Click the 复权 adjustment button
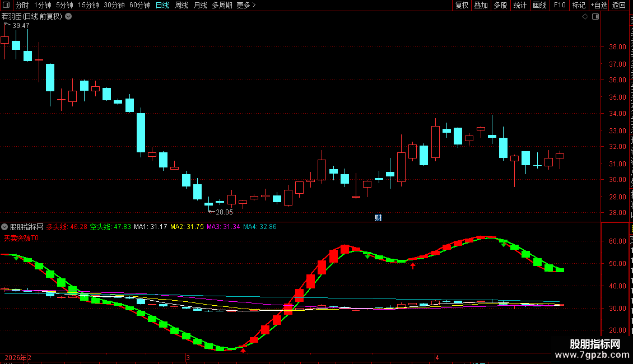The image size is (633, 364). [x=462, y=5]
